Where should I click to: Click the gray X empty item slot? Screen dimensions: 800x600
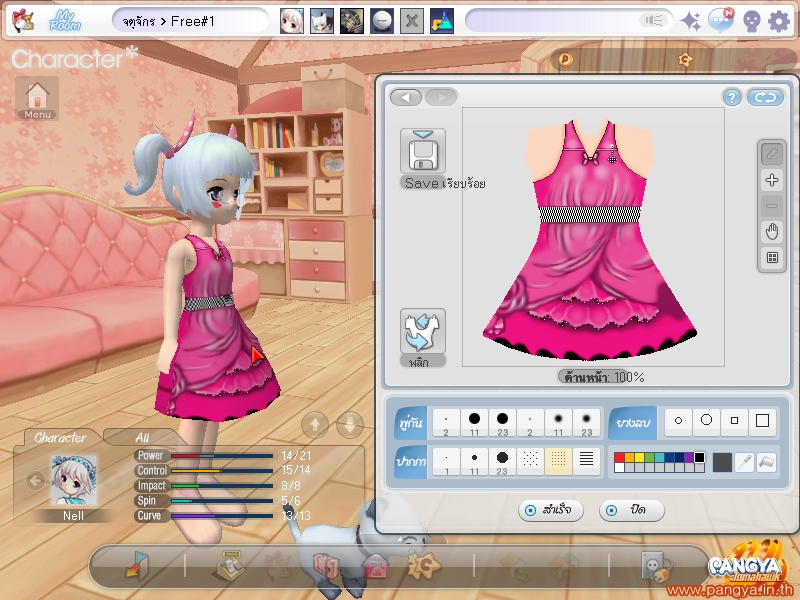(x=412, y=21)
